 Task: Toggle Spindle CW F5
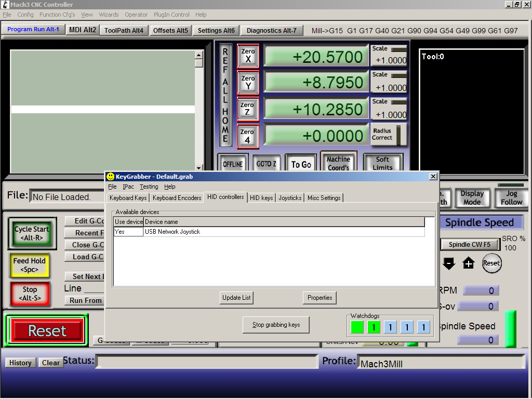tap(470, 245)
